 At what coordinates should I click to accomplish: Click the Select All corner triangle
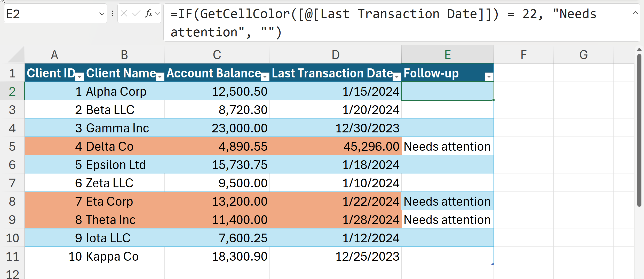coord(16,55)
